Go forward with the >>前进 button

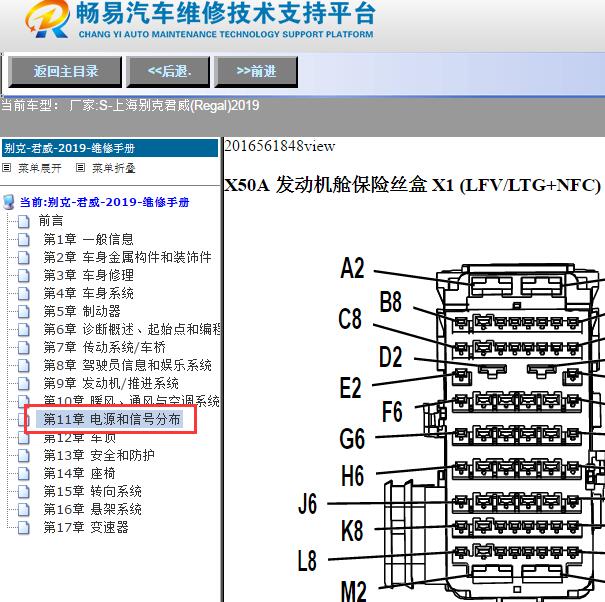pos(256,71)
